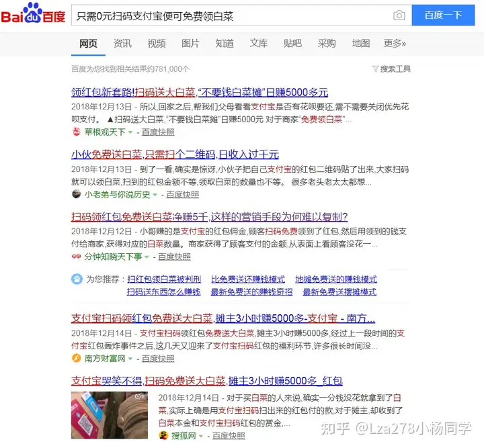Viewport: 484px width, 448px height.
Task: Select the 网页 tab
Action: click(88, 44)
